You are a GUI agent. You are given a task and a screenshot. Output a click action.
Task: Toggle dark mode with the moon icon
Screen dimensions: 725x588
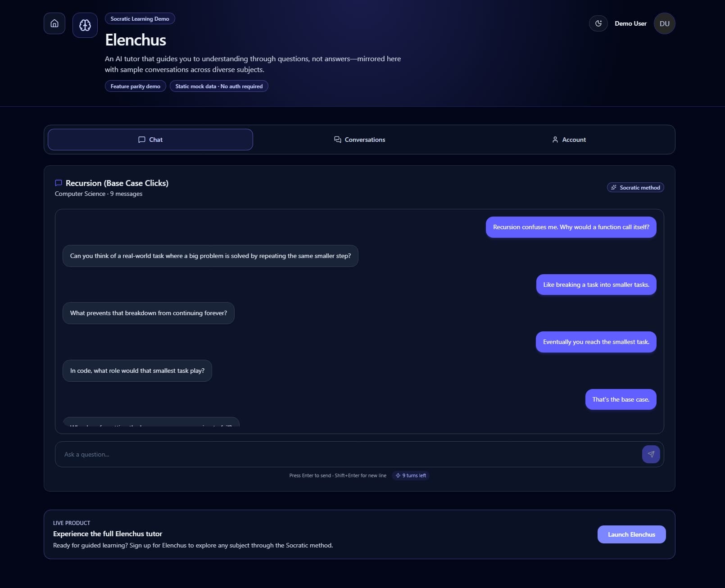[x=598, y=23]
